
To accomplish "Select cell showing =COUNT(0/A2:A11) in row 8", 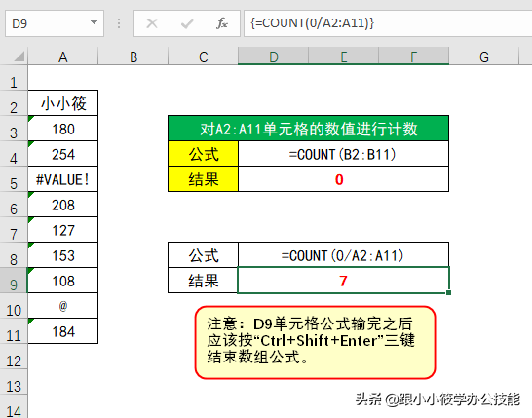I will click(x=343, y=255).
